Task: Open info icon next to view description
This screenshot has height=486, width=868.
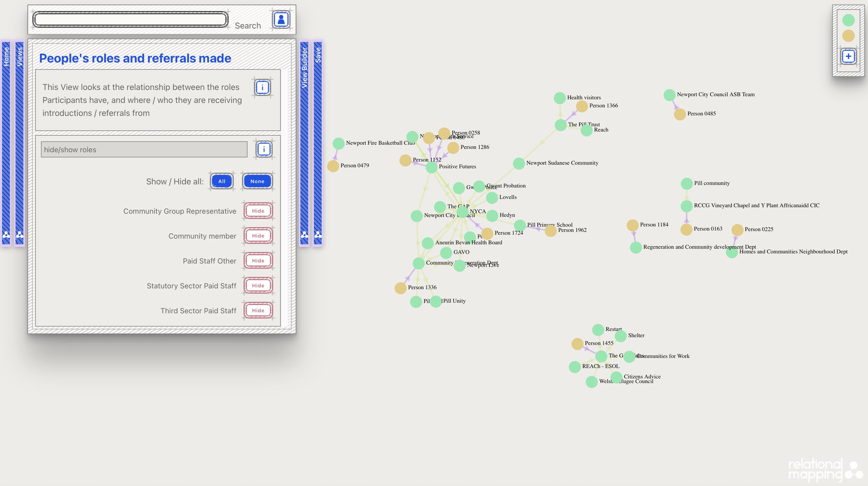Action: 262,87
